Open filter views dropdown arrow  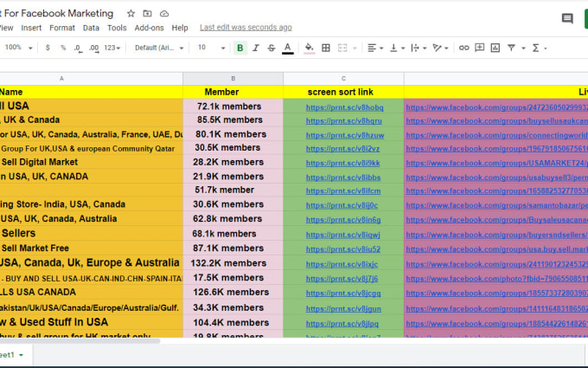523,48
